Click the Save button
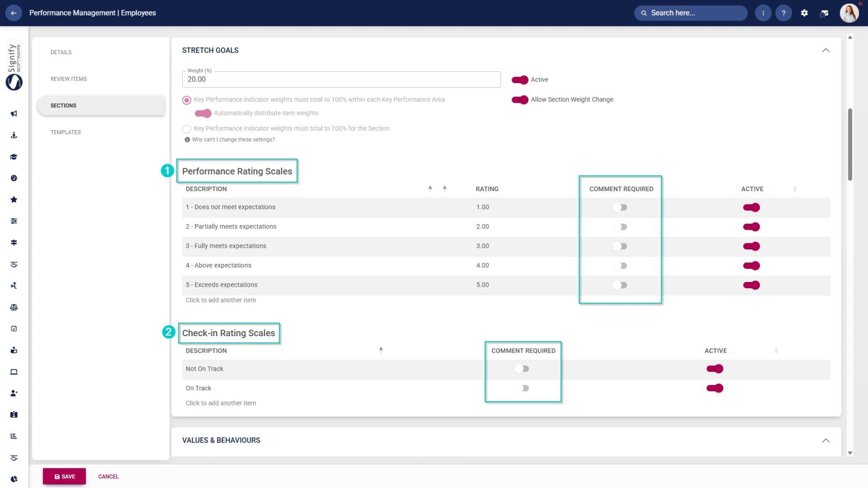 tap(65, 477)
